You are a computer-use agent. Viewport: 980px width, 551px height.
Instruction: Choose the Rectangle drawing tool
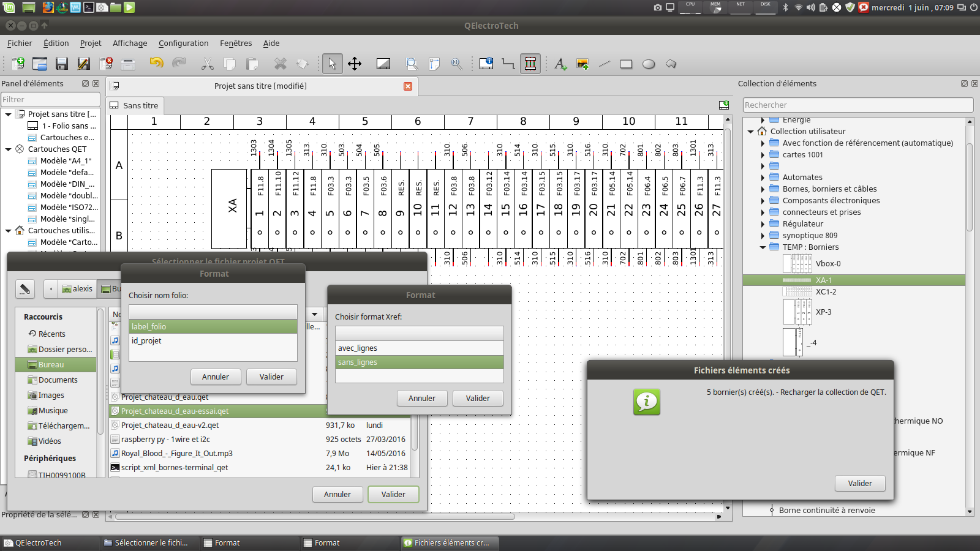tap(626, 64)
